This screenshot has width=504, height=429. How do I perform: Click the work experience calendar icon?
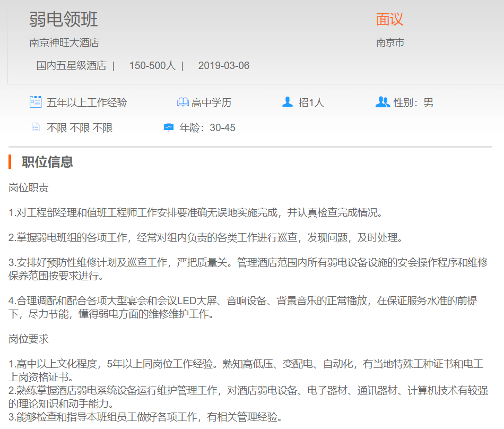tap(36, 102)
